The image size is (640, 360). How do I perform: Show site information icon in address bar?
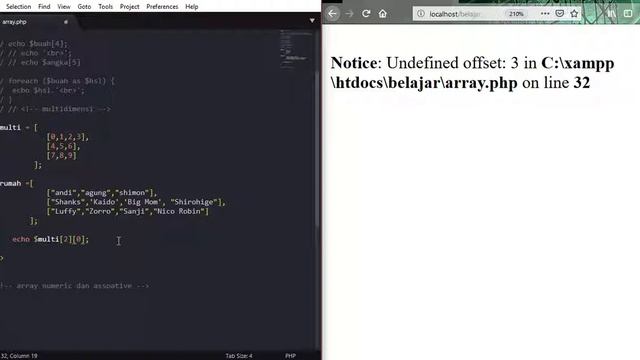(420, 13)
